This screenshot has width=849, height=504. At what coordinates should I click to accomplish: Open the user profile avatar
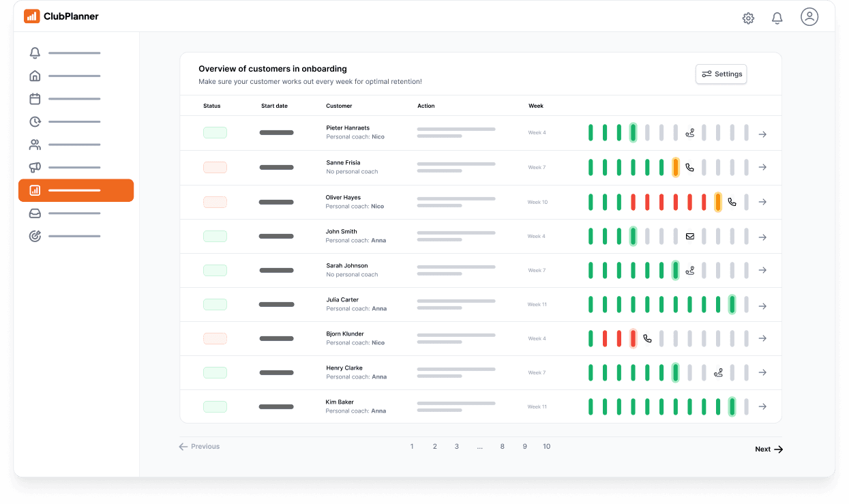809,17
